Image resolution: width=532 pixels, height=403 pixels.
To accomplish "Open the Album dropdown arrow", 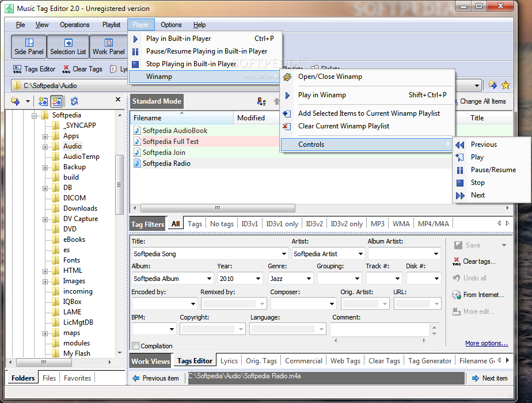I will [x=210, y=279].
